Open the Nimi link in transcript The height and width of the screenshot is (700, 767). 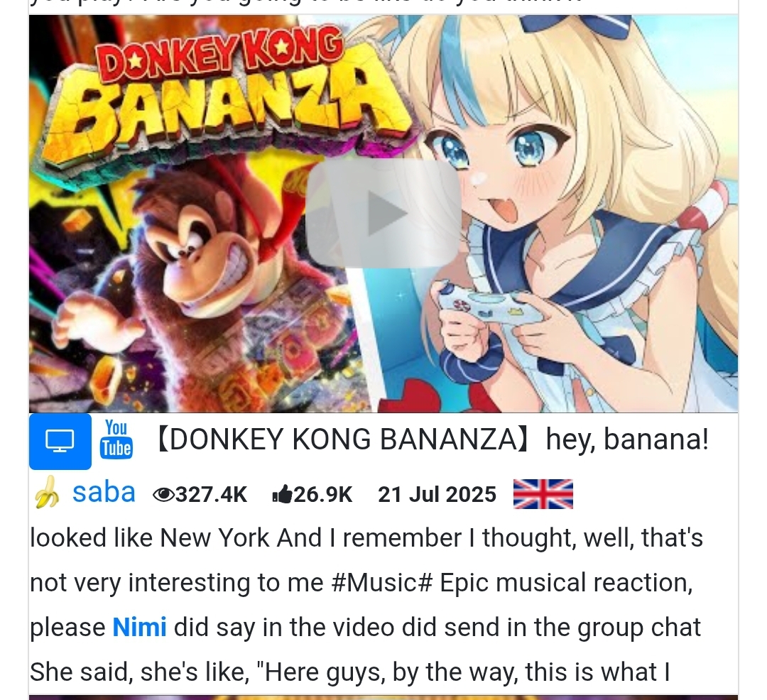coord(139,627)
